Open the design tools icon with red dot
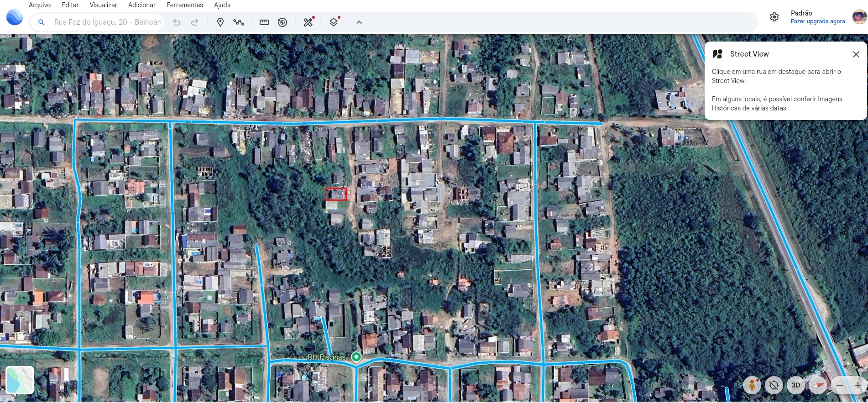The height and width of the screenshot is (403, 868). [x=309, y=21]
